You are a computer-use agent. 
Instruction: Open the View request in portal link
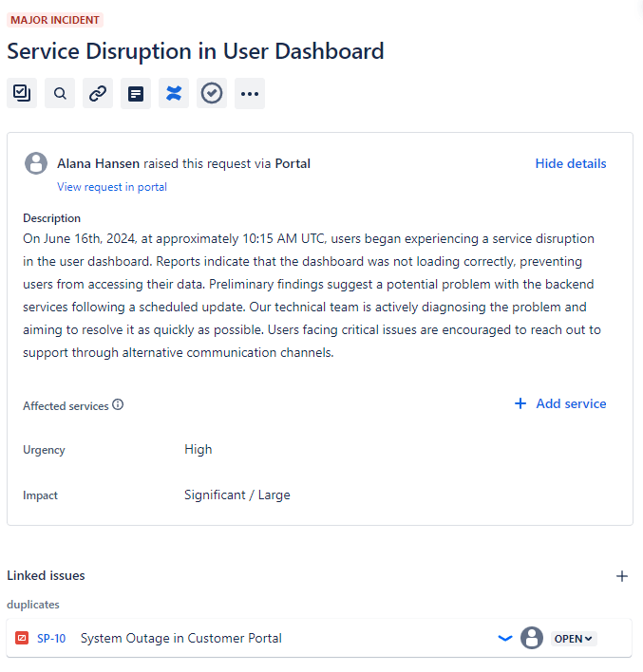pyautogui.click(x=112, y=187)
